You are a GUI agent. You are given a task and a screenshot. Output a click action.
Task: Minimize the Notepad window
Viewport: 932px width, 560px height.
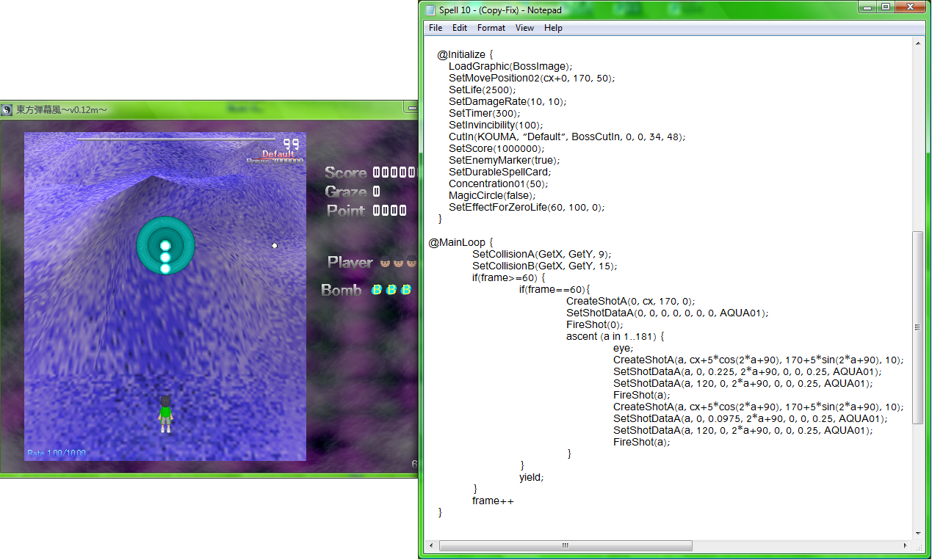(x=869, y=7)
